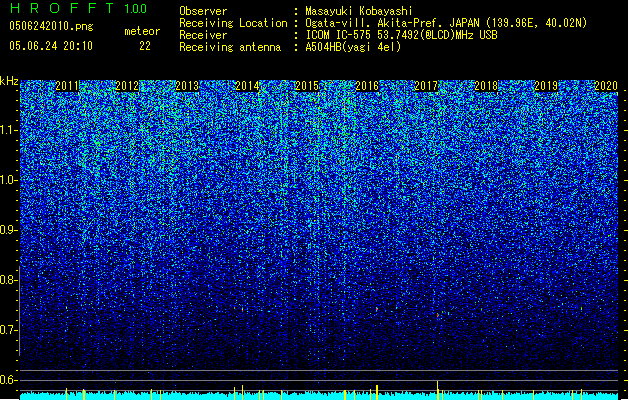Select the A504HB(yagi 4el) antenna text
629x400 pixels.
[x=353, y=47]
